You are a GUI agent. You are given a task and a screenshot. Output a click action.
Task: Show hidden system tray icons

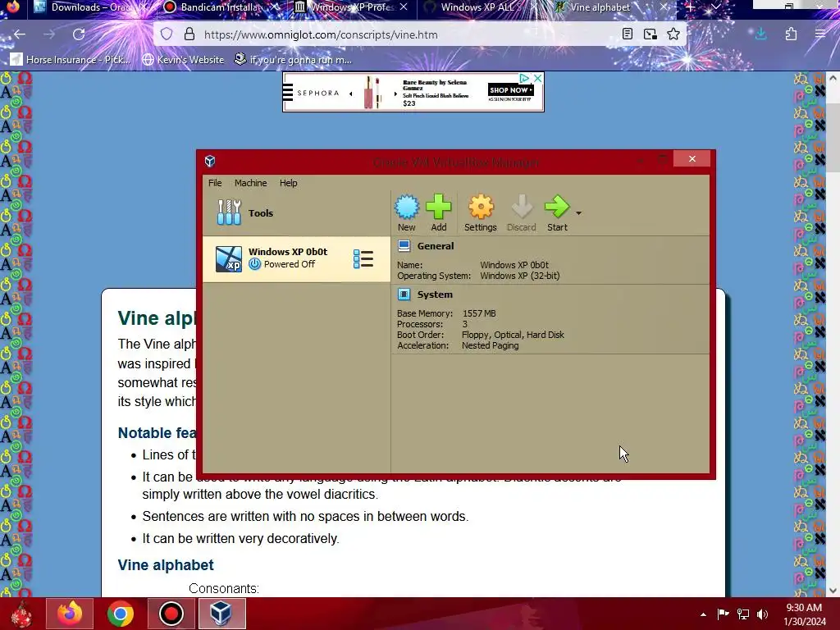703,614
